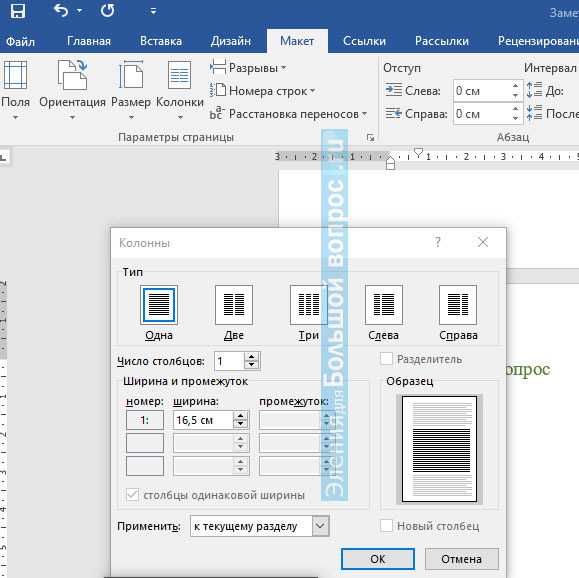
Task: Click the help question mark in Колонны dialog
Action: click(438, 242)
